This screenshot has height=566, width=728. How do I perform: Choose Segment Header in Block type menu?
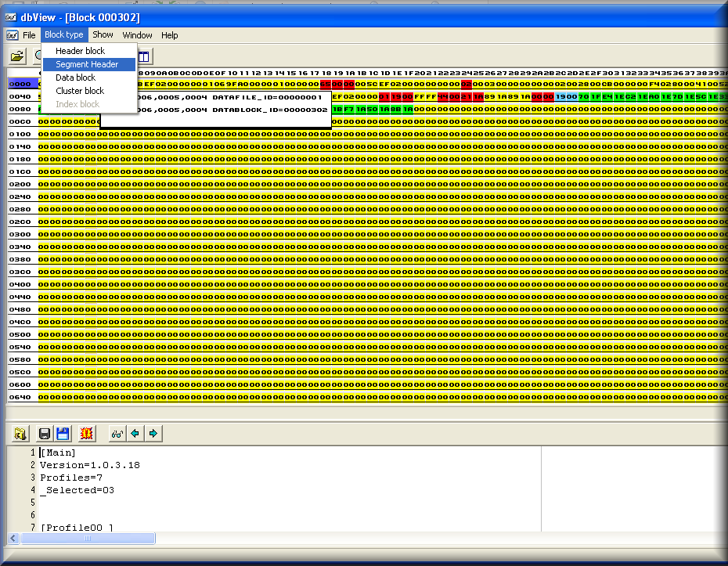click(87, 64)
